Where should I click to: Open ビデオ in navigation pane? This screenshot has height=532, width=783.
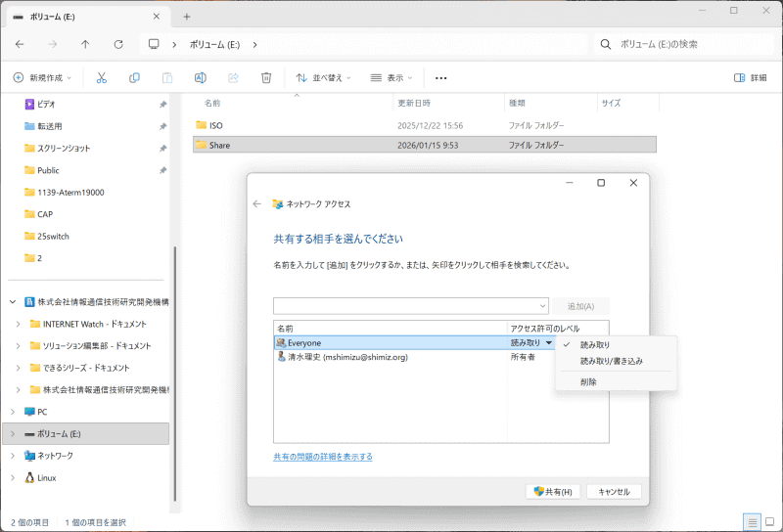[x=46, y=105]
